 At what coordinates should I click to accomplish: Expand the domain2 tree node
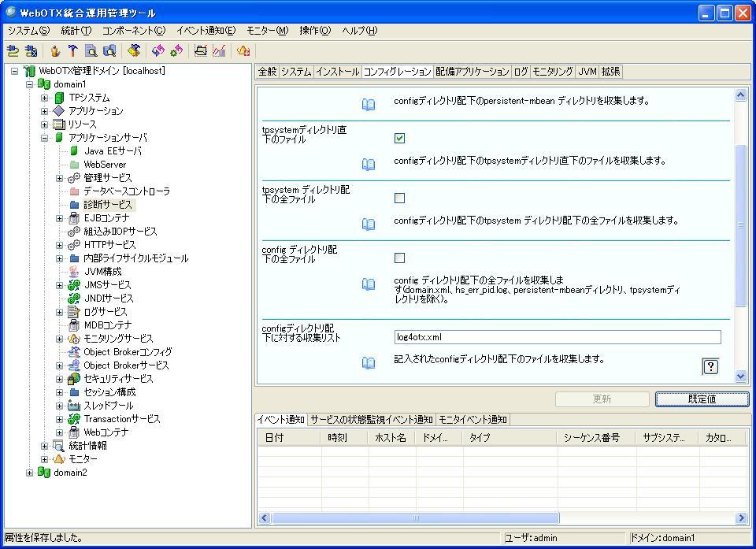click(30, 473)
